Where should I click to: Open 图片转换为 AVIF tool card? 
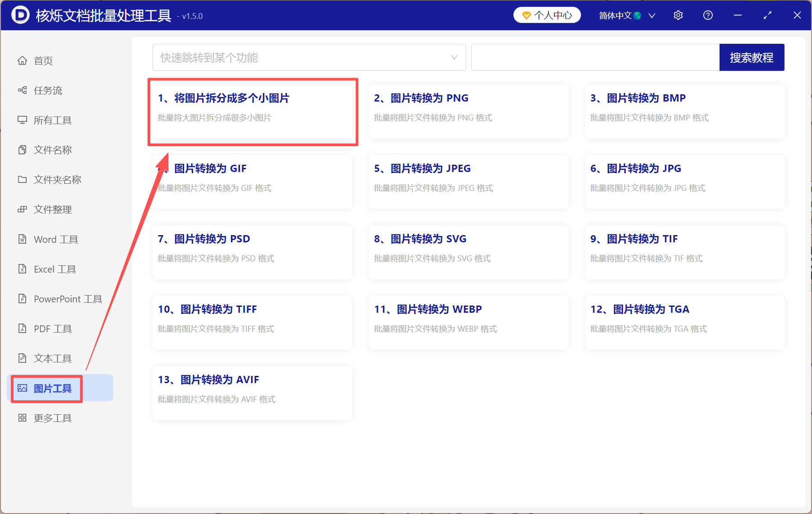[252, 393]
